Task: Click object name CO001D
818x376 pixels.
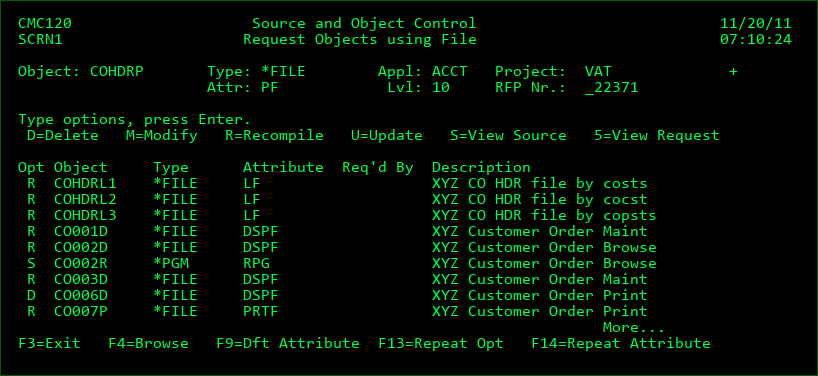Action: coord(81,232)
